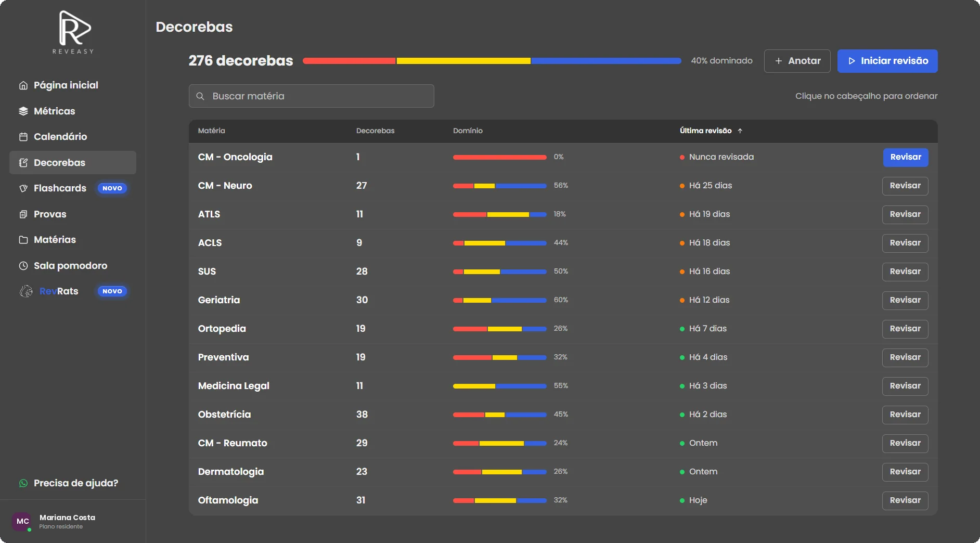This screenshot has width=980, height=543.
Task: Click Revisar for CM - Oncologia
Action: click(906, 157)
